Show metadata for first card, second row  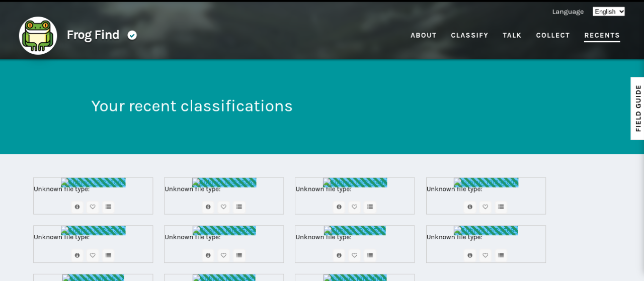77,255
